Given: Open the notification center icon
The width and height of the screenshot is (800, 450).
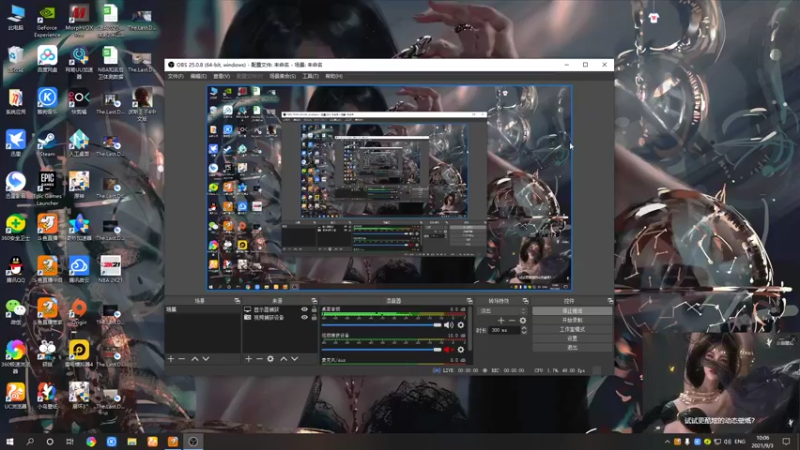Looking at the screenshot, I should tap(786, 441).
